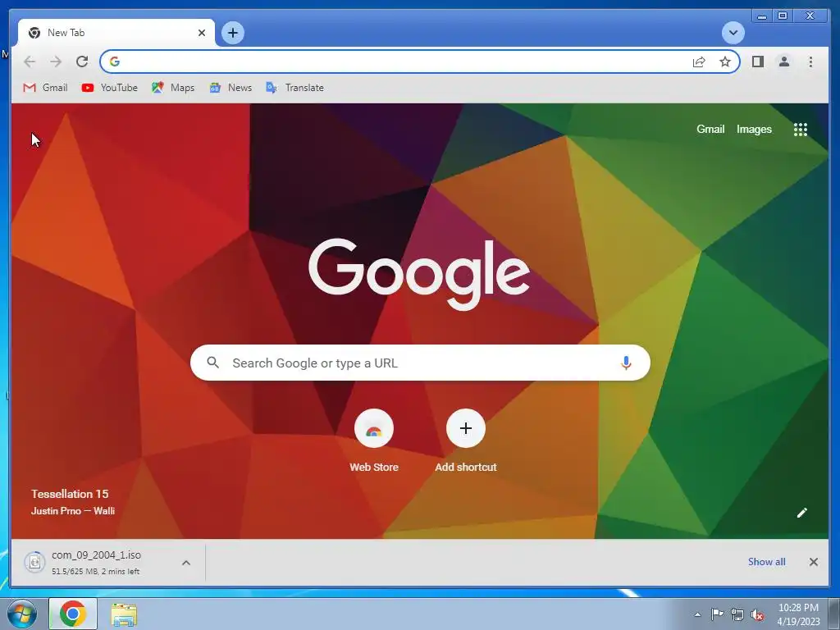Open Tessellation 15 wallpaper credit link
The height and width of the screenshot is (630, 840).
coord(70,494)
